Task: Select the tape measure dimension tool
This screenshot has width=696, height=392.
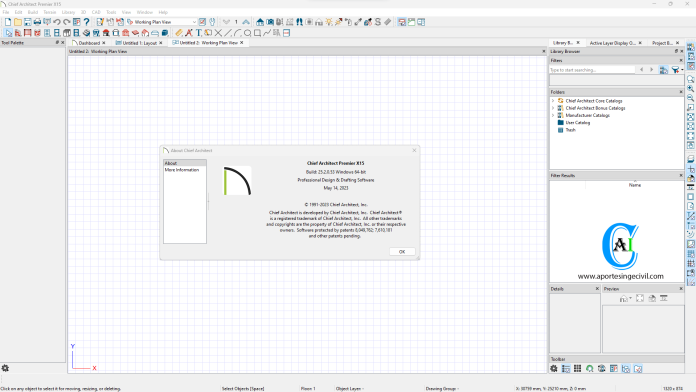Action: [x=179, y=33]
